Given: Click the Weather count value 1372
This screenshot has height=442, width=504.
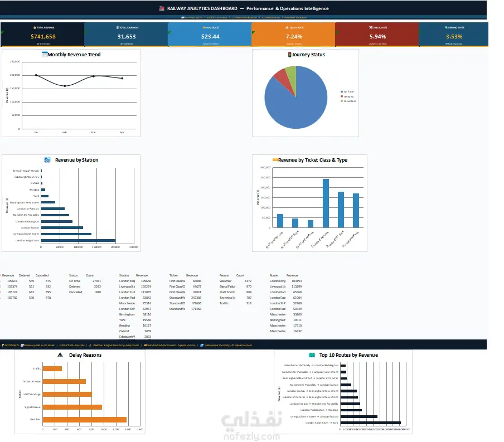Looking at the screenshot, I should click(248, 281).
